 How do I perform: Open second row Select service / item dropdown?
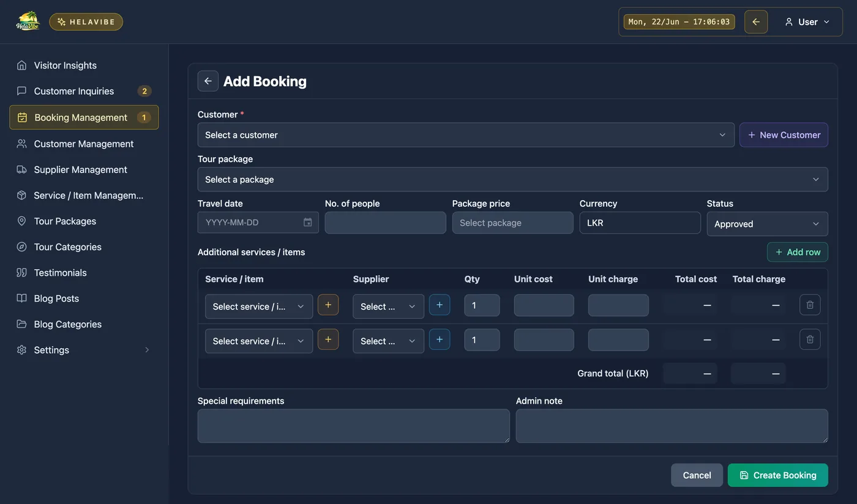[259, 341]
